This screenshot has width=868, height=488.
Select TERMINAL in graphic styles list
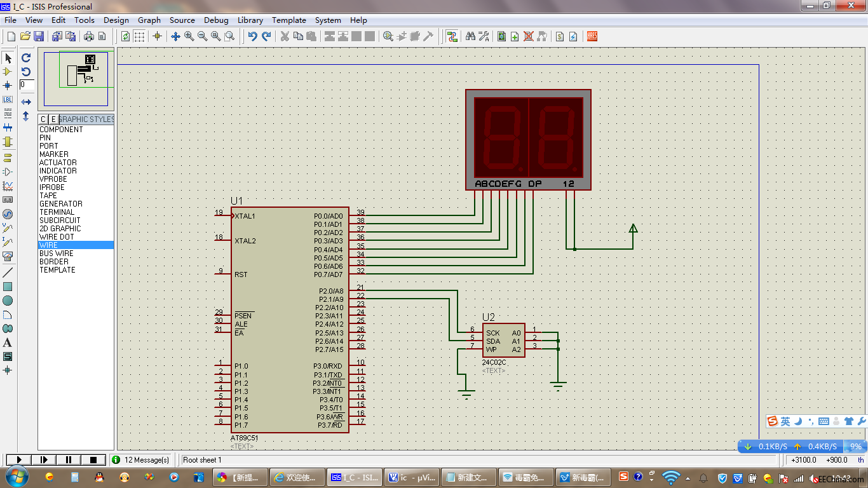(57, 212)
